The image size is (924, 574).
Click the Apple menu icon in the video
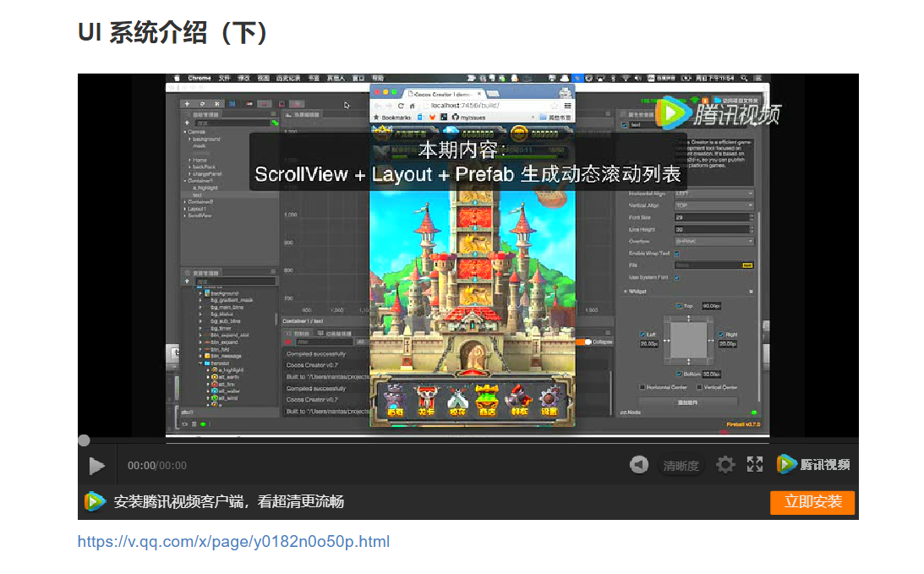[x=177, y=79]
